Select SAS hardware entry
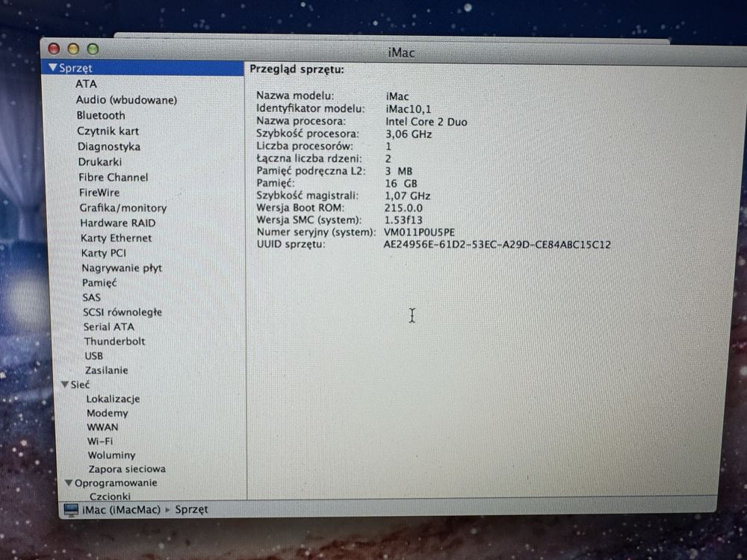 pos(91,298)
